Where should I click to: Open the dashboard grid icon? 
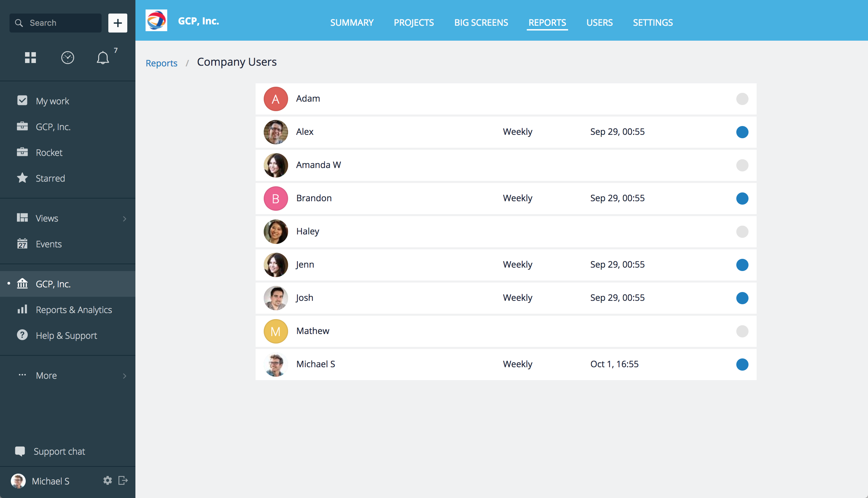(x=30, y=58)
